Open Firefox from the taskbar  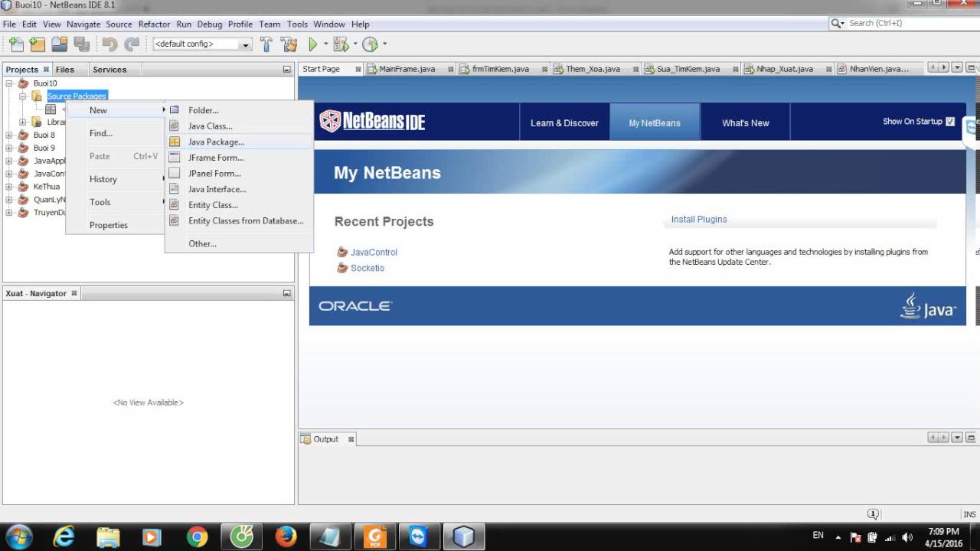pyautogui.click(x=286, y=536)
